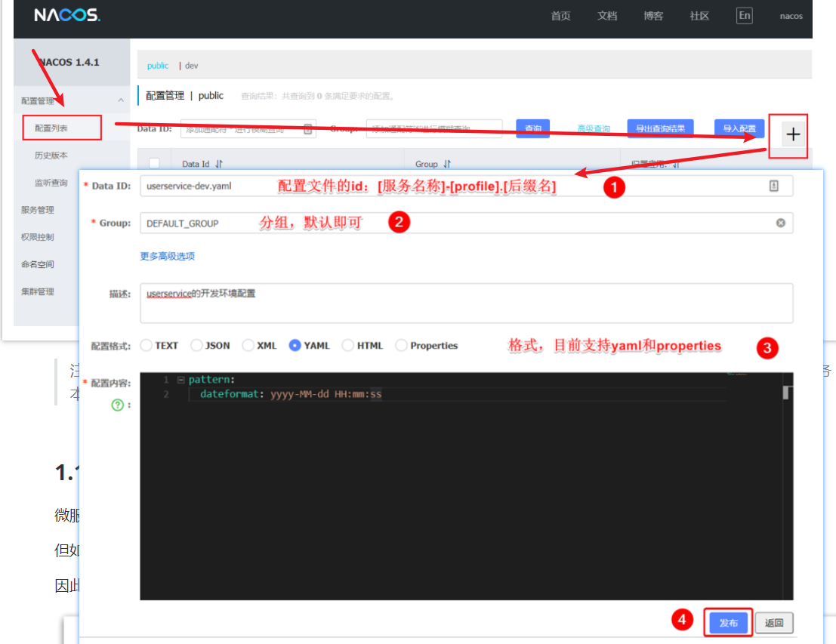836x644 pixels.
Task: Collapse the 配置管理 sidebar section
Action: (x=121, y=100)
